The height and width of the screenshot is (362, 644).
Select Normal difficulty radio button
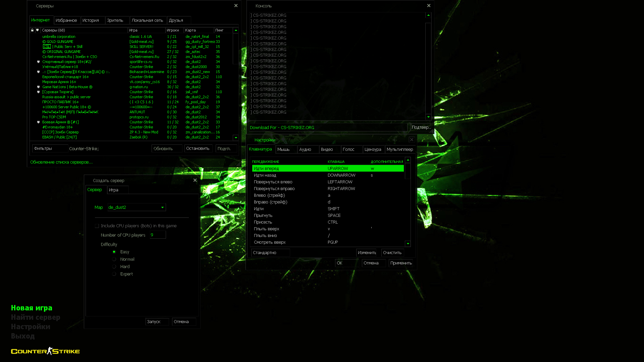tap(114, 259)
